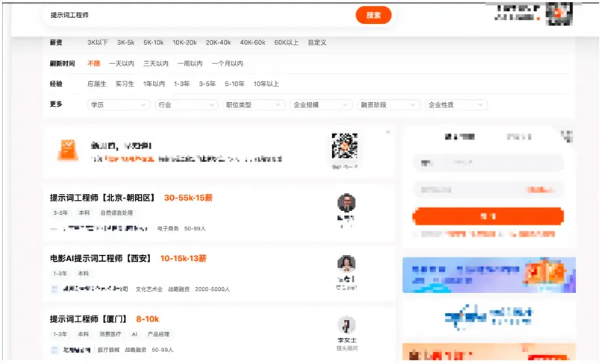603x364 pixels.
Task: Close the resume promotion banner
Action: 388,132
